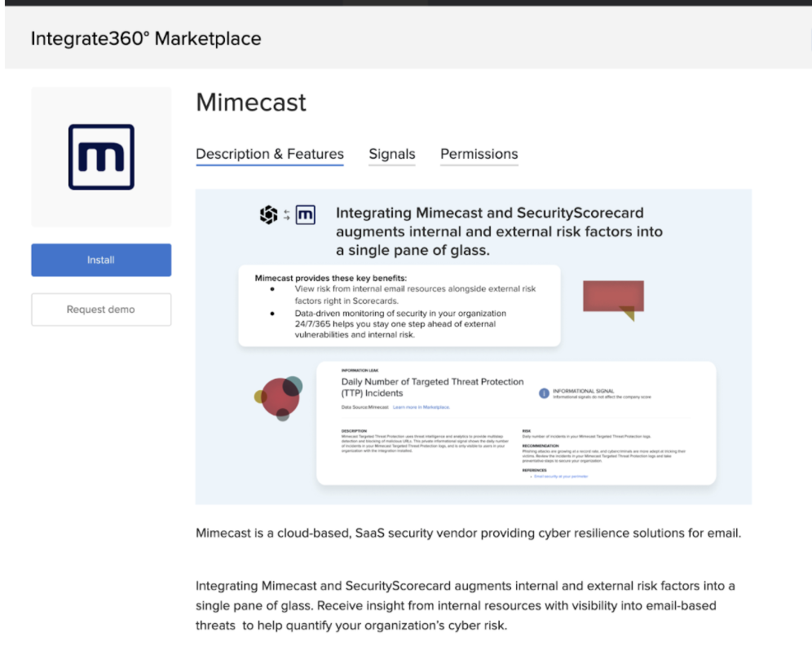This screenshot has width=812, height=655.
Task: Click the small Mimecast m icon in banner
Action: (x=306, y=215)
